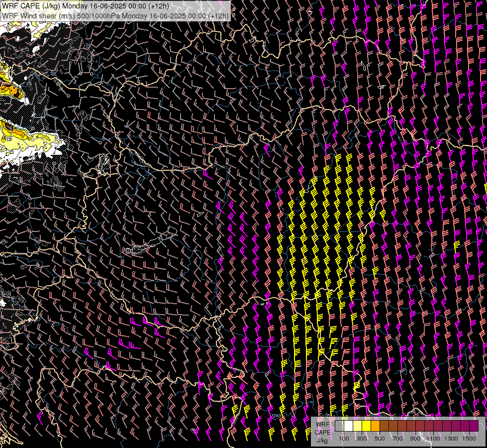The width and height of the screenshot is (487, 448).
Task: Click the 900 label in the legend
Action: point(415,439)
